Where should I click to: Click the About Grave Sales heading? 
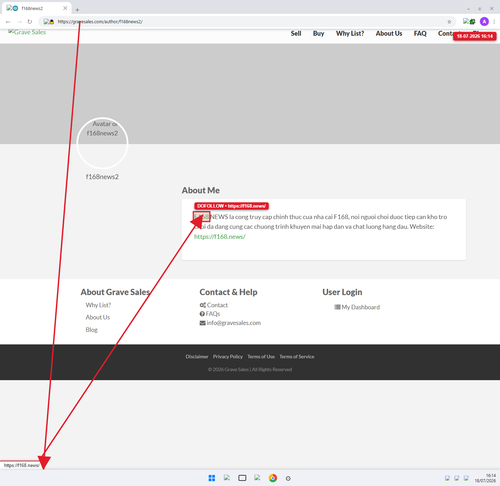coord(115,292)
